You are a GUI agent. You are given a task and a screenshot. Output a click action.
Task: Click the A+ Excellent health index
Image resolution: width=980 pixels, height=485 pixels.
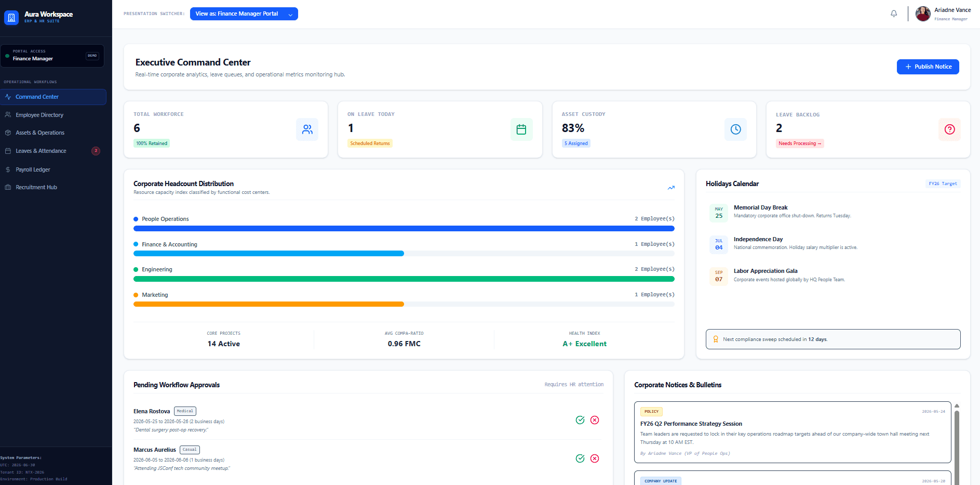(x=584, y=344)
